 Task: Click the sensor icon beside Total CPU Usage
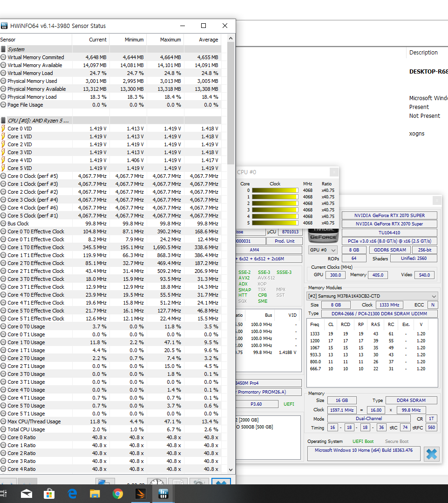tap(3, 429)
